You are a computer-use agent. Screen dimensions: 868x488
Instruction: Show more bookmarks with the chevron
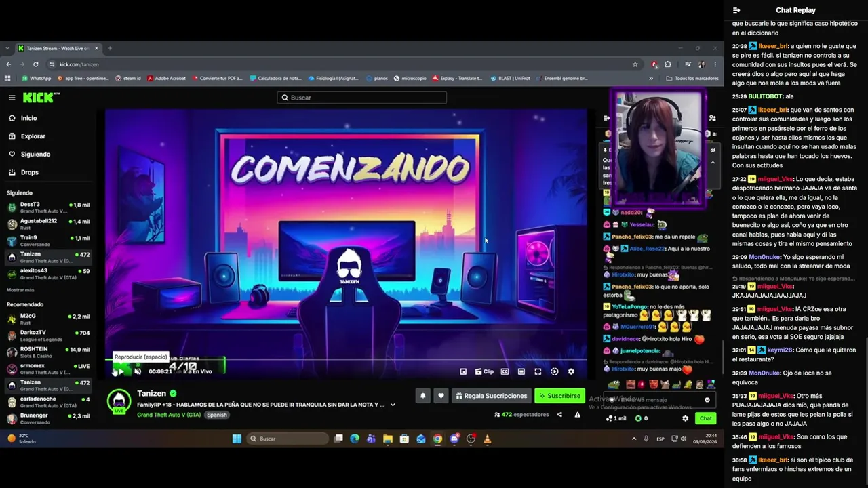point(651,78)
